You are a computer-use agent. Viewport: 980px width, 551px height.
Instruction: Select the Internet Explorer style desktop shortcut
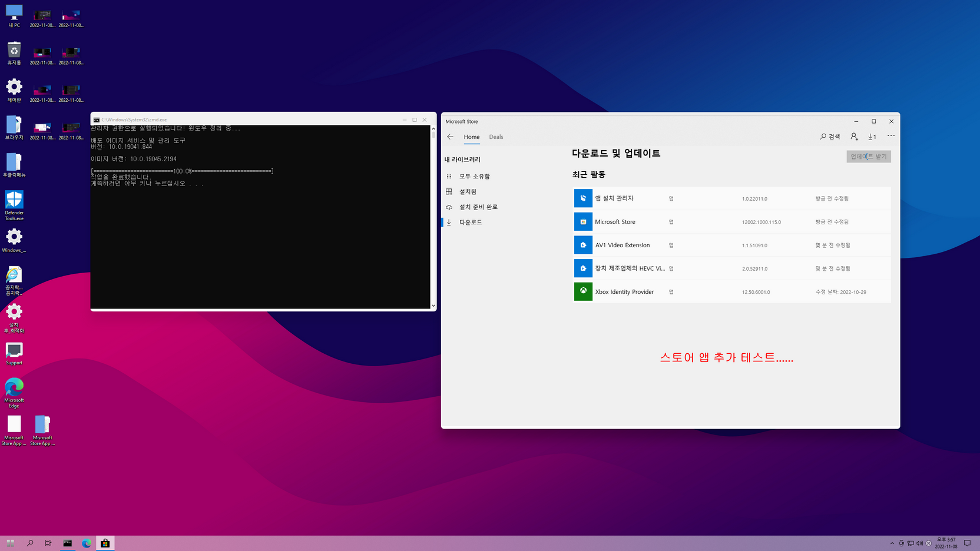pos(14,281)
